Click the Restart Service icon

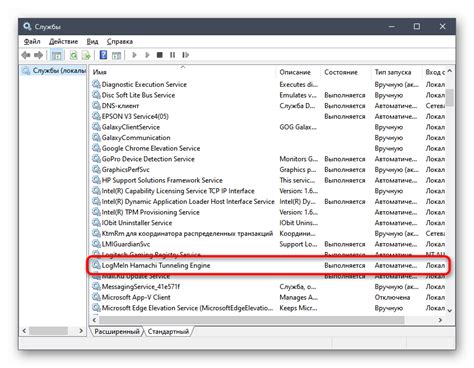pos(185,55)
